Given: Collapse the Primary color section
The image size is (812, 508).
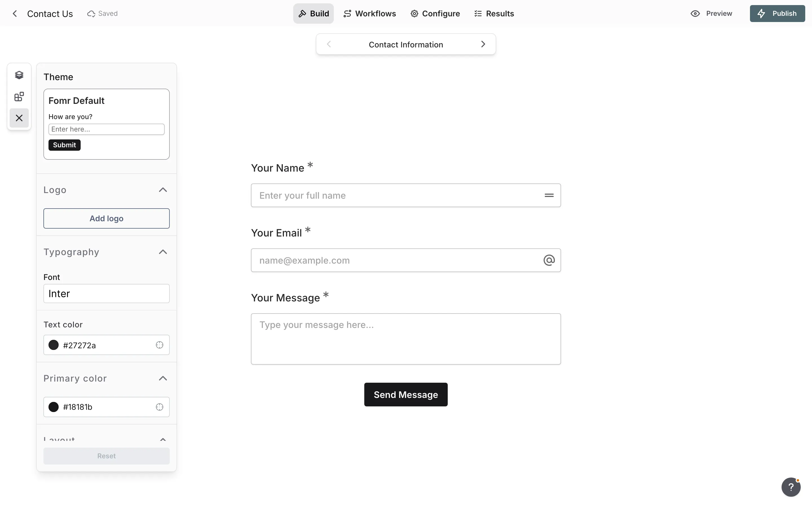Looking at the screenshot, I should tap(163, 378).
